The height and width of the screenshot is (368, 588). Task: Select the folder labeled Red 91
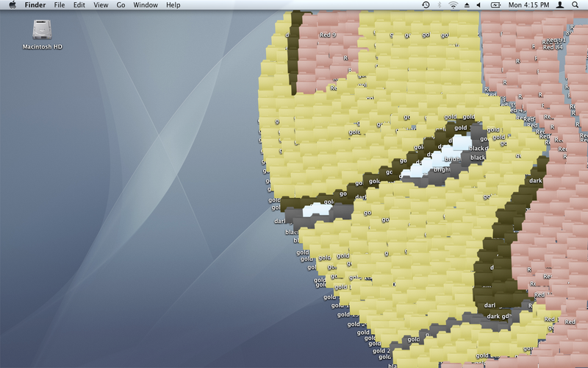click(556, 40)
